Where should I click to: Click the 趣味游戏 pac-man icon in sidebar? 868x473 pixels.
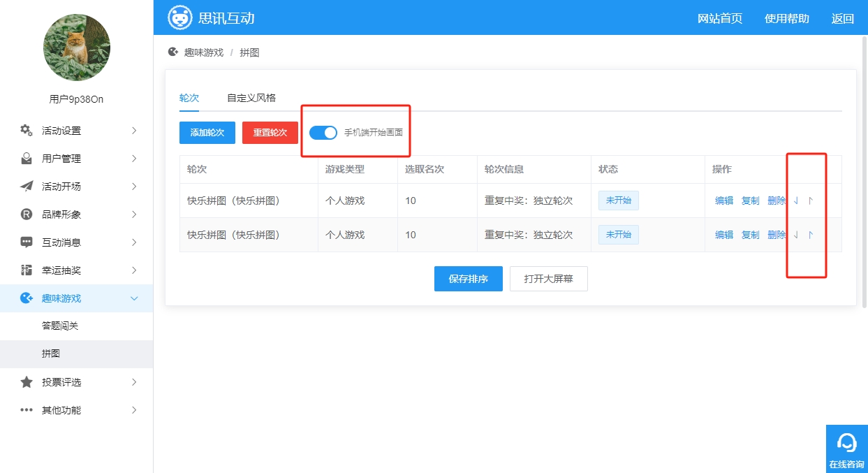point(27,298)
